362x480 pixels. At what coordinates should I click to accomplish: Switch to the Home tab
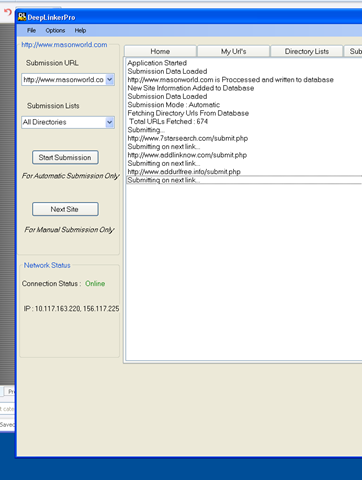coord(160,51)
